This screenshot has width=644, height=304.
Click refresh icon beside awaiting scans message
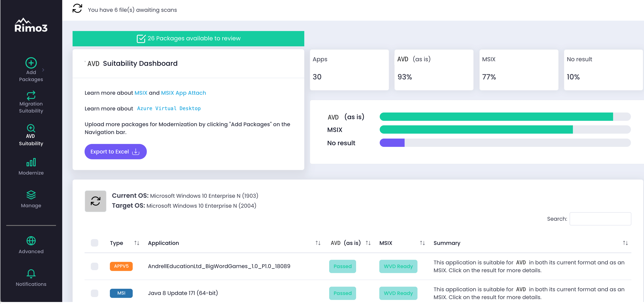pyautogui.click(x=77, y=9)
